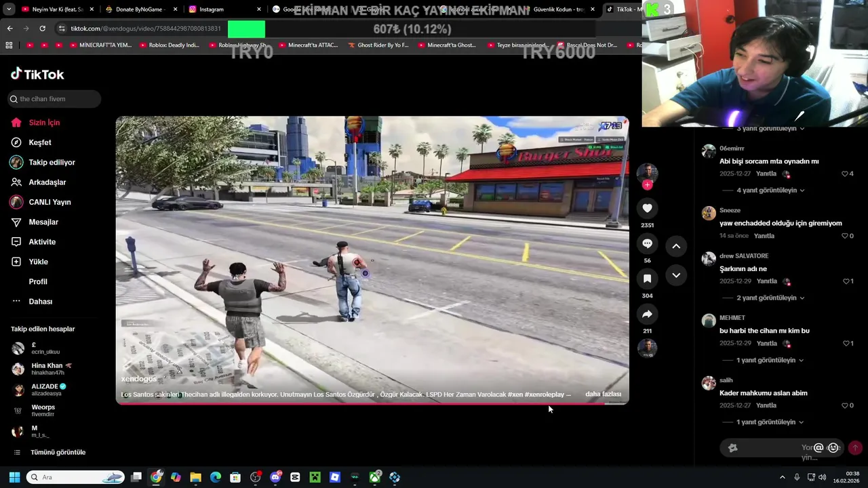Switch to the Donate ByNoGame tab
The width and height of the screenshot is (868, 488).
pyautogui.click(x=141, y=9)
